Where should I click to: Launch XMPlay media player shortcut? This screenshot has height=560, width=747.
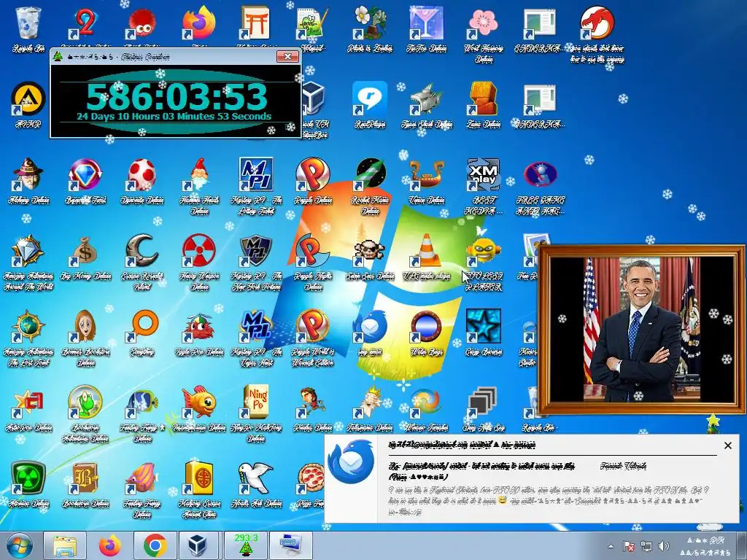[484, 175]
